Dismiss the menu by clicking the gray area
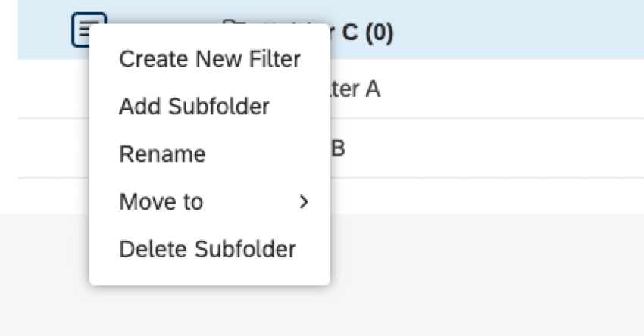 point(485,280)
